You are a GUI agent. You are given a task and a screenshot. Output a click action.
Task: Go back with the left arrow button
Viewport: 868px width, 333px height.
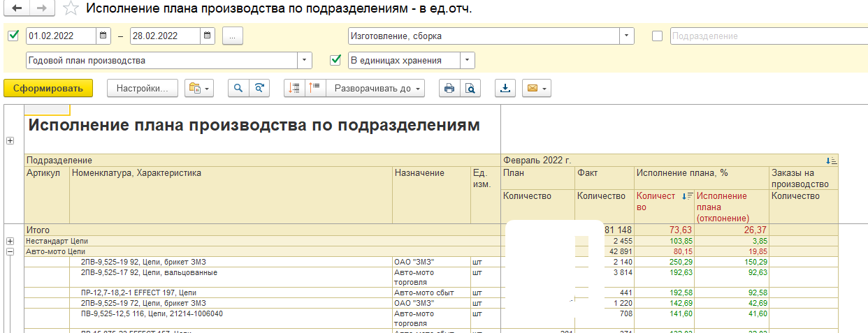pos(17,8)
